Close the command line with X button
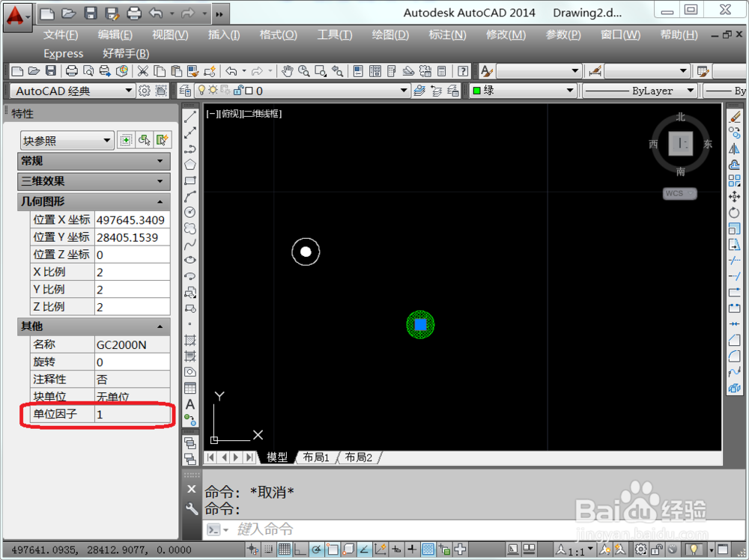This screenshot has width=749, height=560. point(192,489)
